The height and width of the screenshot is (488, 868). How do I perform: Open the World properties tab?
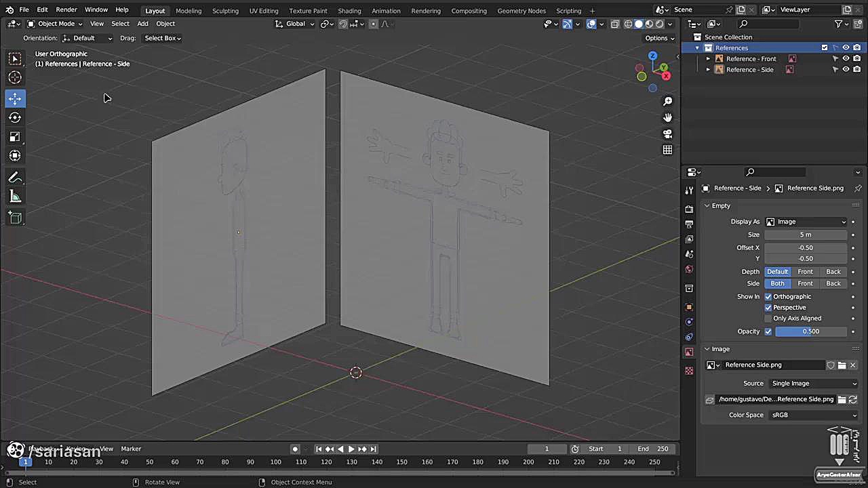[x=689, y=269]
